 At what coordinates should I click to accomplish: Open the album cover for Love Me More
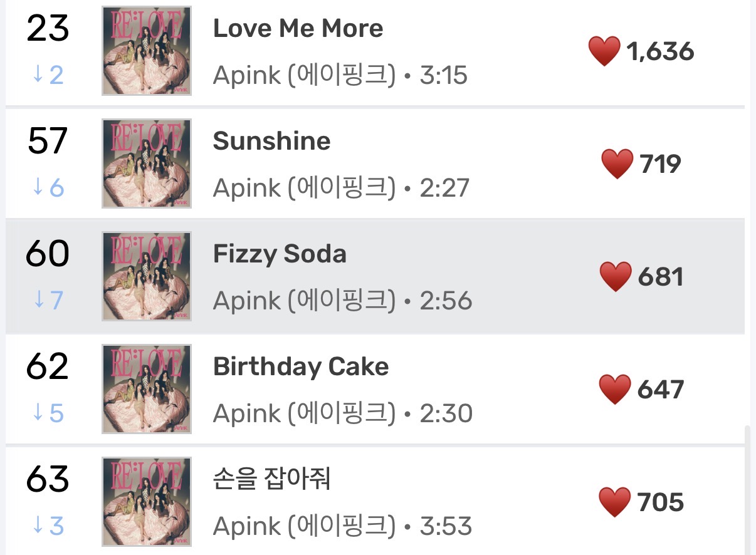(x=147, y=51)
